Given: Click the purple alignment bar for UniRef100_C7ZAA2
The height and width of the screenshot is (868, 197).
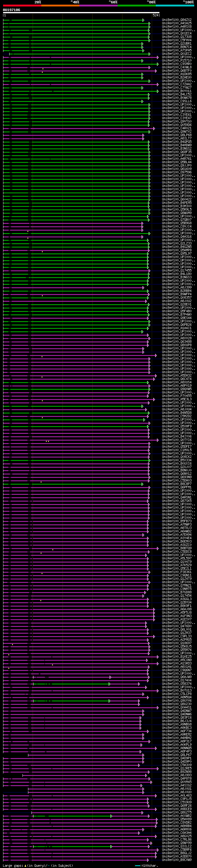Looking at the screenshot, I should [x=81, y=85].
